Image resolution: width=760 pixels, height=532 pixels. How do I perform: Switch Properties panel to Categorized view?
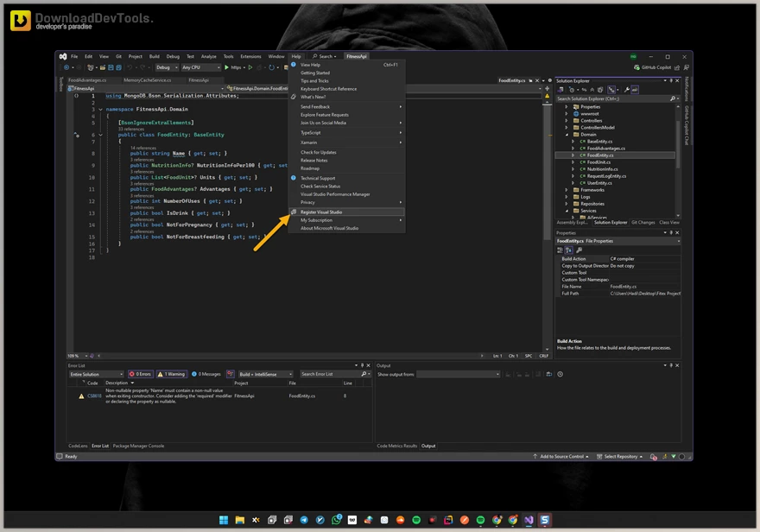[559, 250]
